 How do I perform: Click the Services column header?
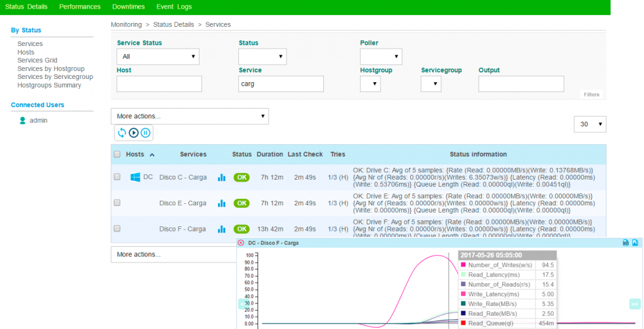tap(193, 154)
